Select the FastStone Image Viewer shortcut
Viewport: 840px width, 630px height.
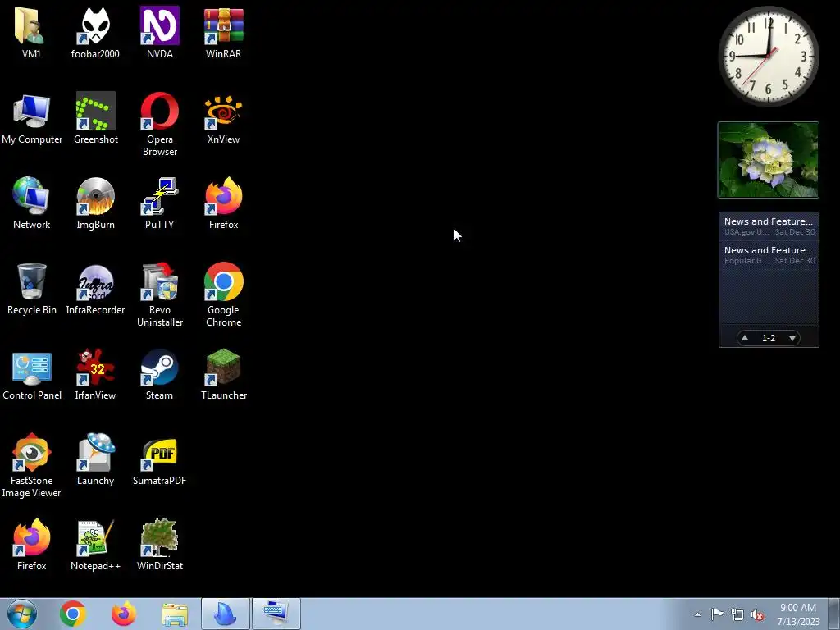tap(32, 466)
